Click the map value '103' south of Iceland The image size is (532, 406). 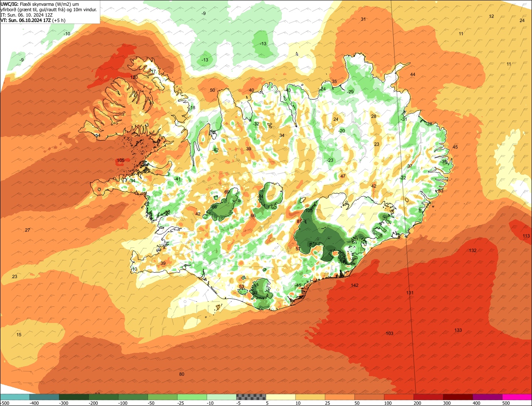coord(389,333)
